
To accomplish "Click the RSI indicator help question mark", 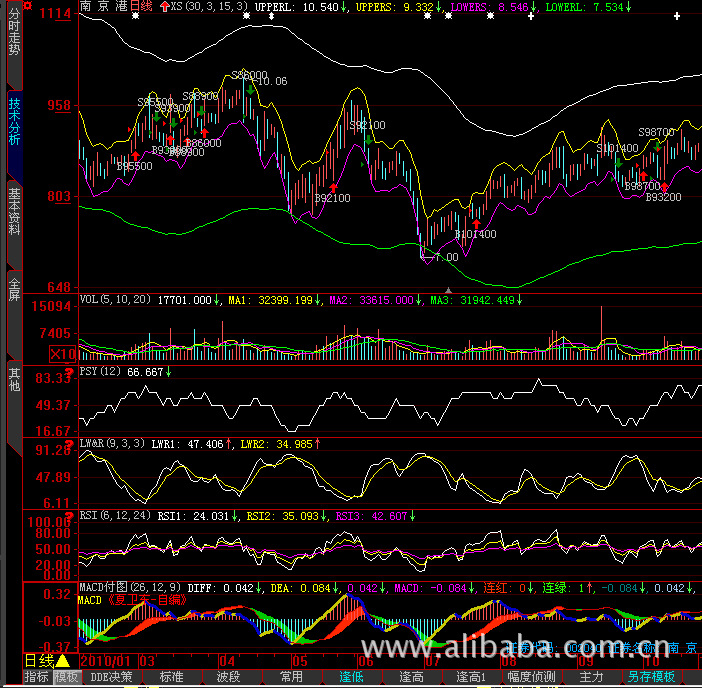I will [72, 516].
